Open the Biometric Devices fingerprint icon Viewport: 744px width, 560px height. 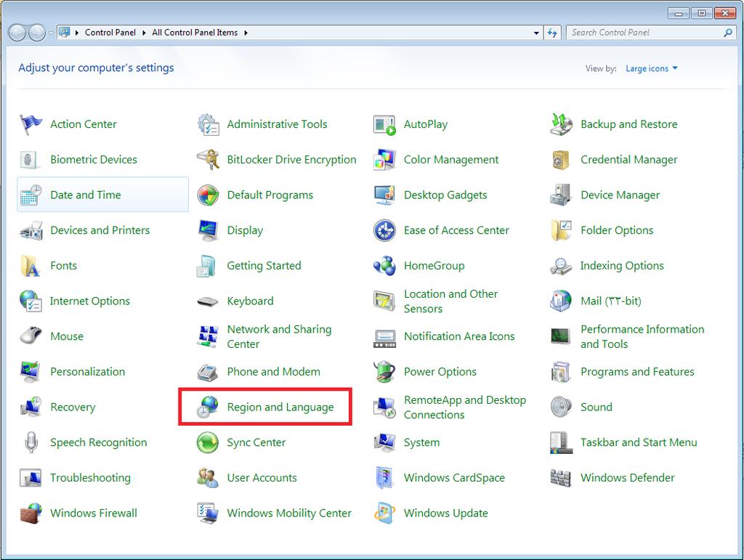coord(29,160)
